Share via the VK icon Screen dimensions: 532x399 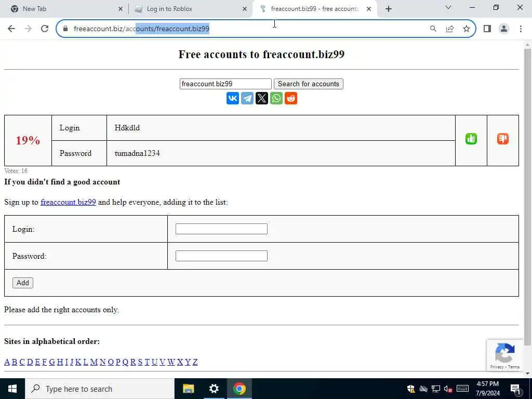coord(232,98)
